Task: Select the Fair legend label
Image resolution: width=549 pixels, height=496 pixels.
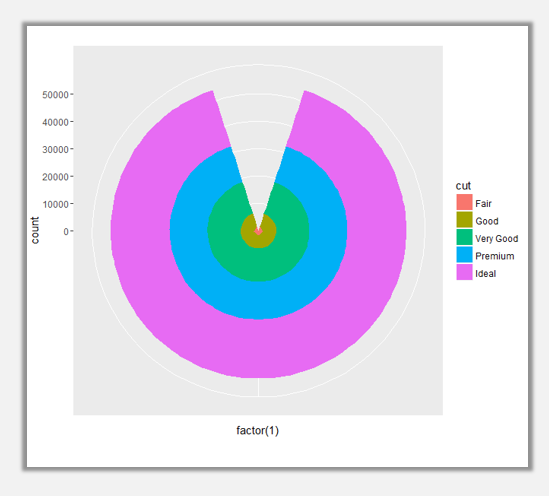Action: click(x=483, y=203)
